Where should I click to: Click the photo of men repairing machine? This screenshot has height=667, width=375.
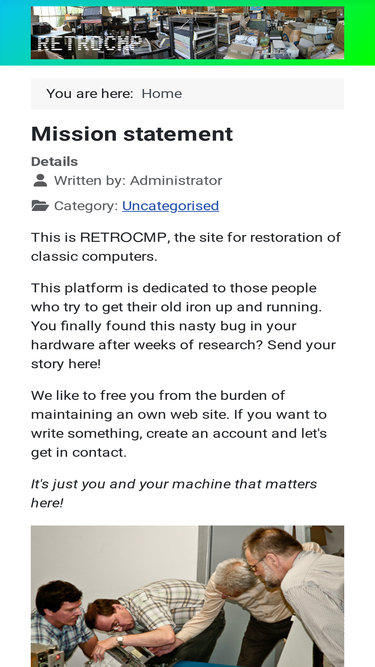pyautogui.click(x=188, y=596)
